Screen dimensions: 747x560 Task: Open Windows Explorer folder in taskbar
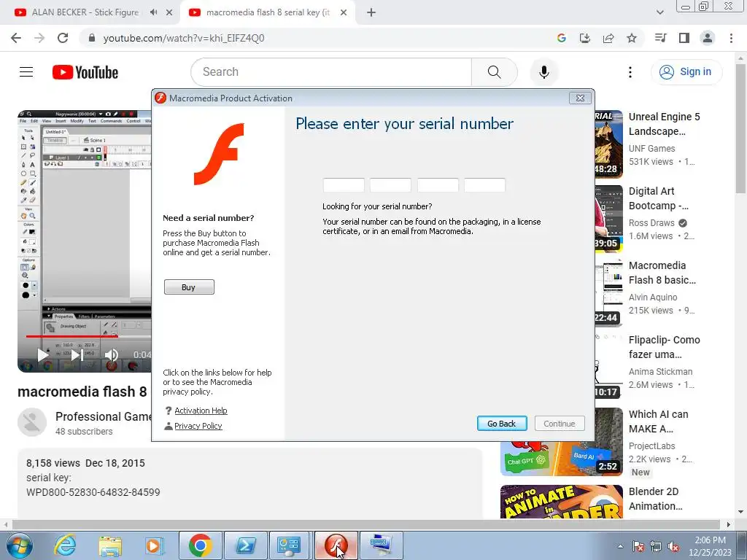(x=111, y=545)
